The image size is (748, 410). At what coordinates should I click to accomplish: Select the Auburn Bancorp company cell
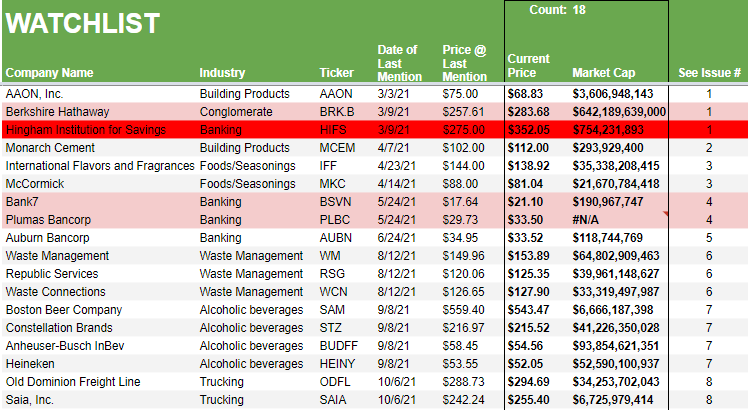[x=47, y=238]
